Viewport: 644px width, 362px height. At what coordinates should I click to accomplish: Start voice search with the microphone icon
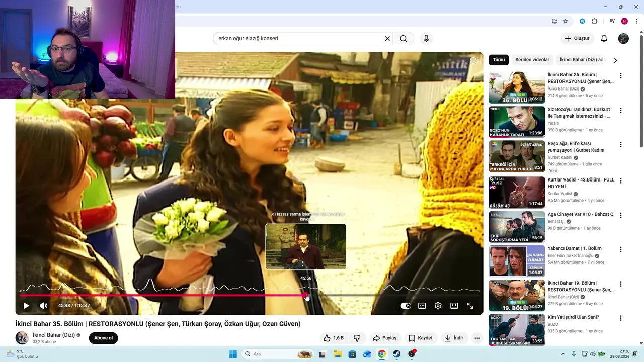click(426, 38)
